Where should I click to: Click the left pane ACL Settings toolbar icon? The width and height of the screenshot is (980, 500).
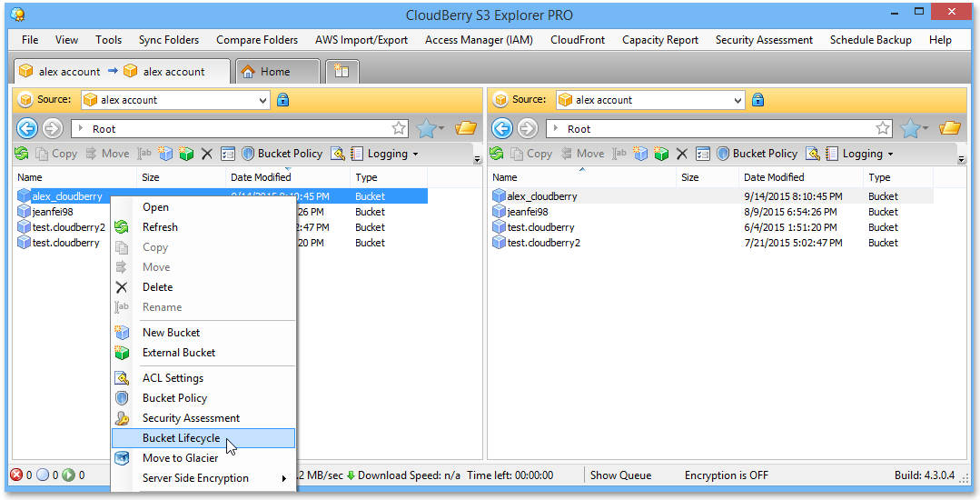point(338,154)
